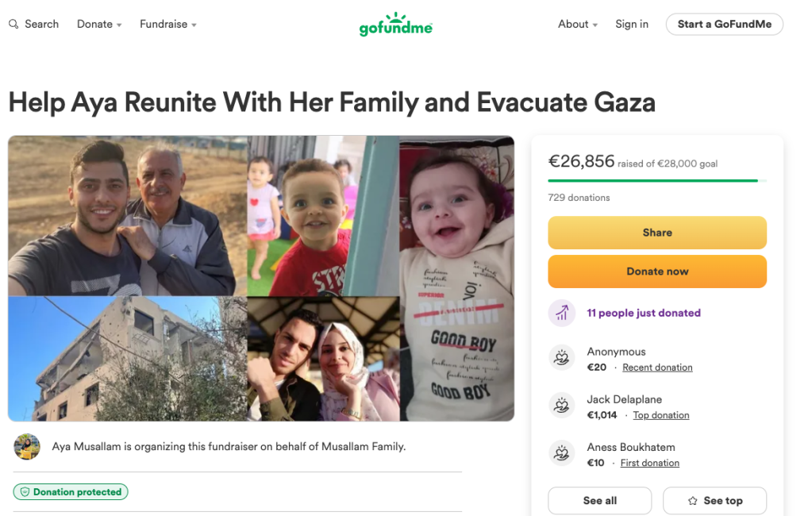Click the yellow Share button
Viewport: 812px width, 516px height.
(x=657, y=233)
